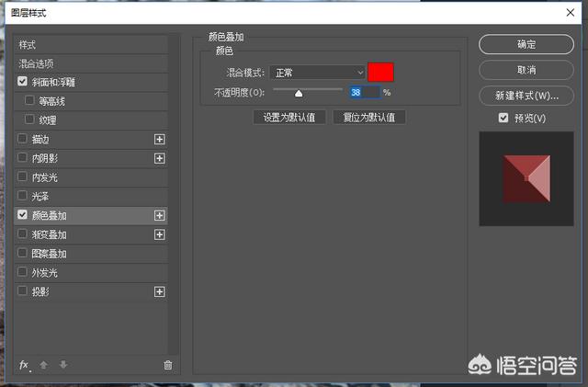588x387 pixels.
Task: Open 图案叠加 settings row
Action: coord(91,254)
